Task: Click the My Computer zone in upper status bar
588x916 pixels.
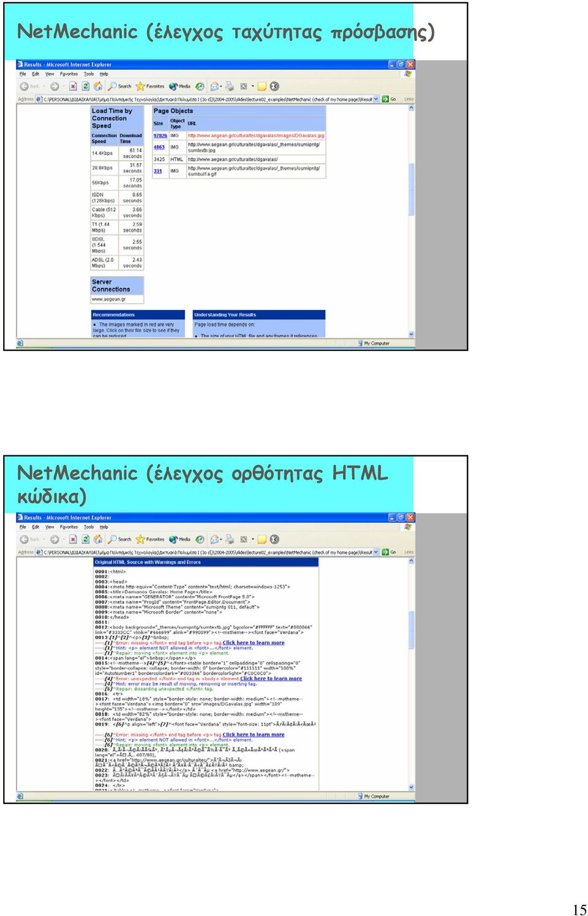Action: pyautogui.click(x=374, y=343)
